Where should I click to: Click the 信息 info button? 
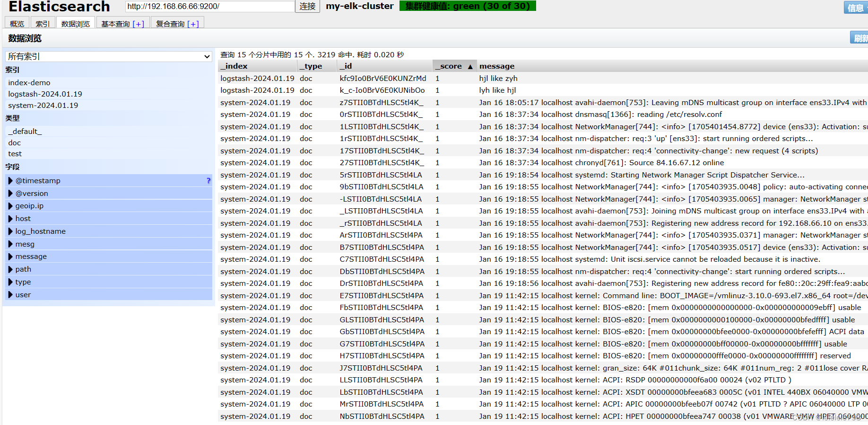(856, 8)
